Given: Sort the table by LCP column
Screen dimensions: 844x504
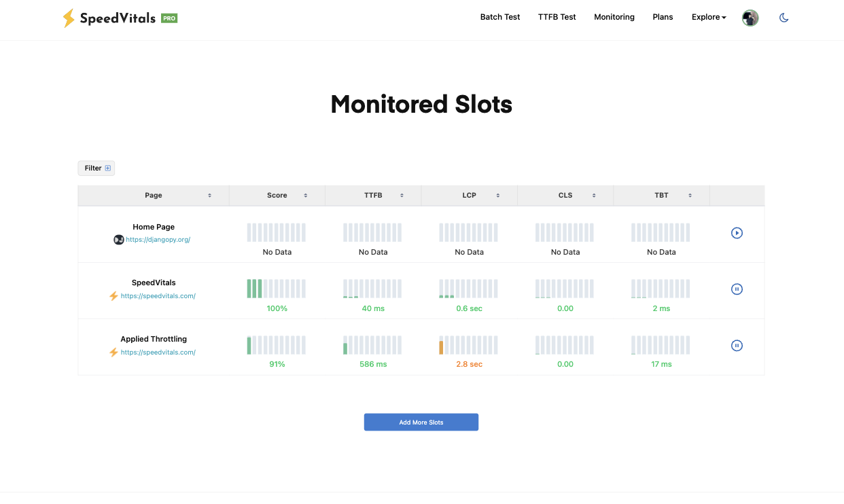Looking at the screenshot, I should pos(498,196).
